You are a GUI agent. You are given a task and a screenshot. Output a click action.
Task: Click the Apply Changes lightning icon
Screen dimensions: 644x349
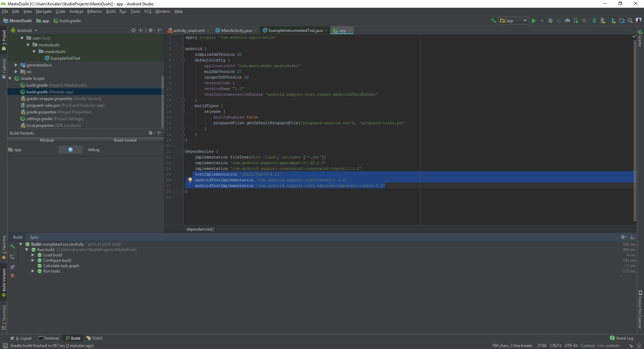pos(542,21)
